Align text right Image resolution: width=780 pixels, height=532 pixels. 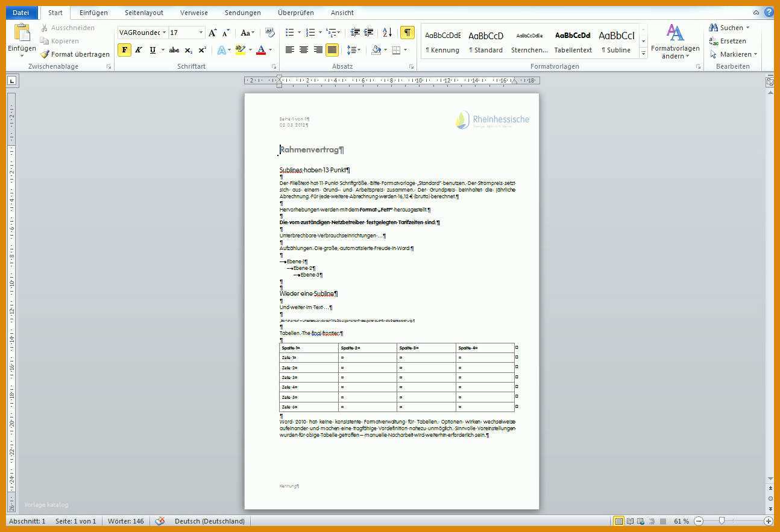tap(318, 50)
